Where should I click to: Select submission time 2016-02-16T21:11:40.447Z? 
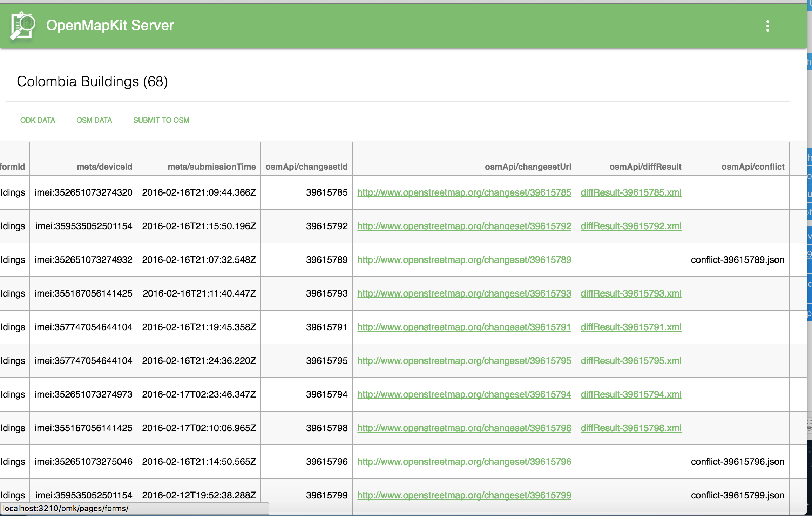199,293
